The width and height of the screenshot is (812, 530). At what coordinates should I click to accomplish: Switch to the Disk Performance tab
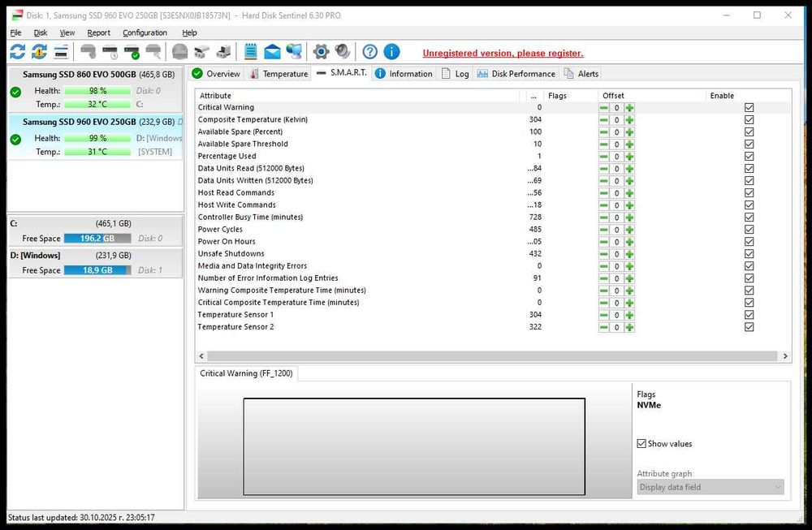(x=516, y=74)
